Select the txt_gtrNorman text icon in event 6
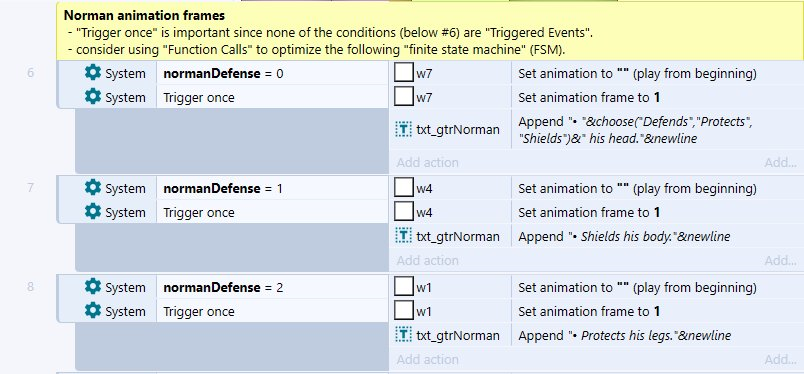 click(x=404, y=129)
